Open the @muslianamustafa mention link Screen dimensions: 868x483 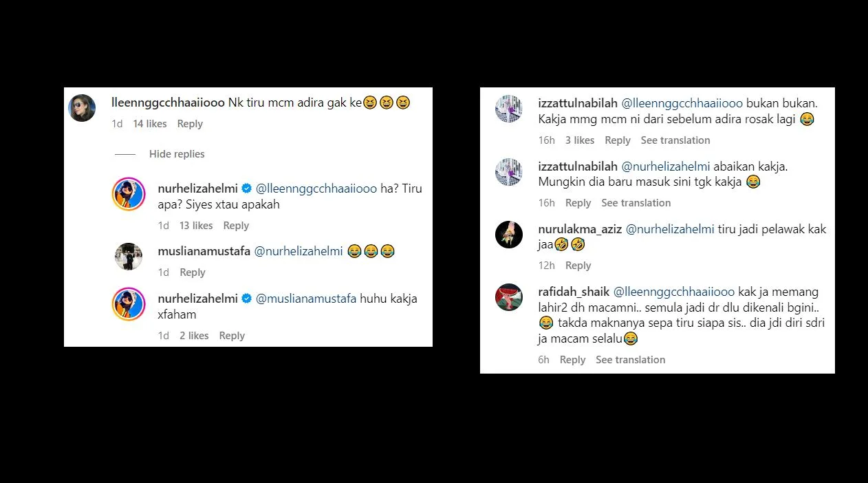pyautogui.click(x=306, y=299)
